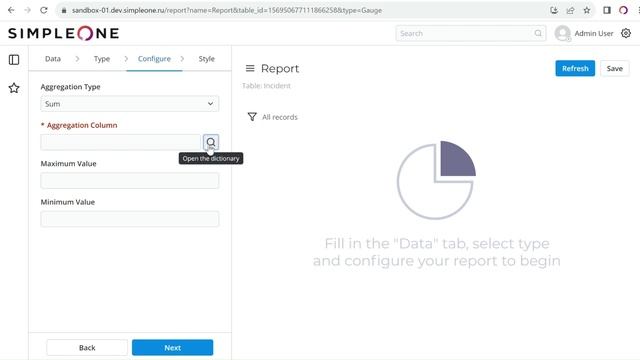Open the browser side panel icon
Viewport: 640px width, 360px height.
607,10
